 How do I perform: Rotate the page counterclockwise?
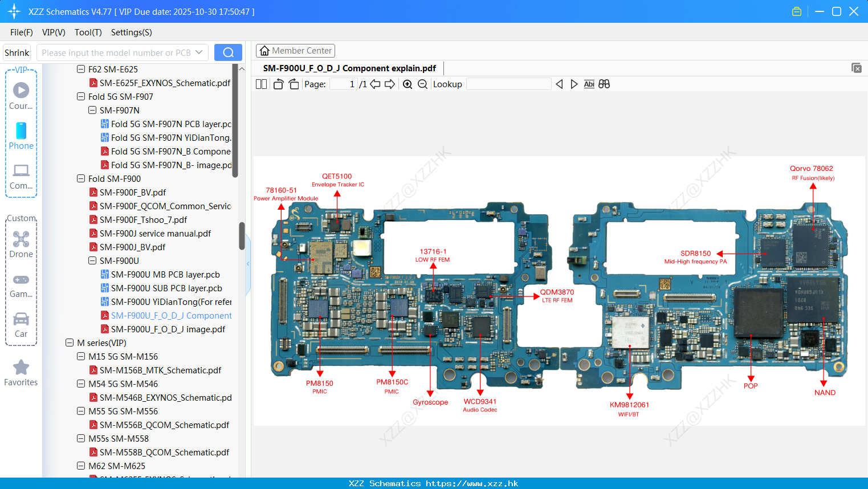[278, 84]
